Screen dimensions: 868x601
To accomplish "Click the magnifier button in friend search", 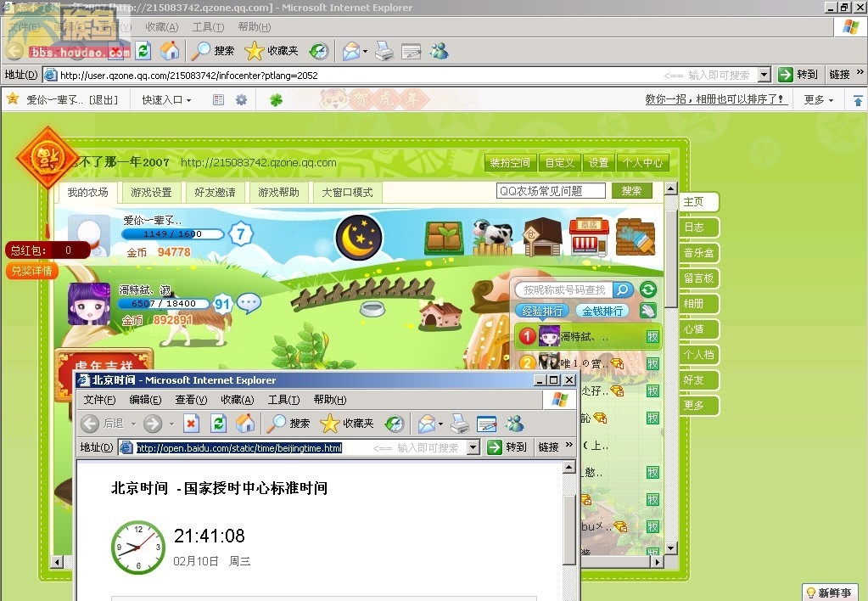I will [623, 289].
